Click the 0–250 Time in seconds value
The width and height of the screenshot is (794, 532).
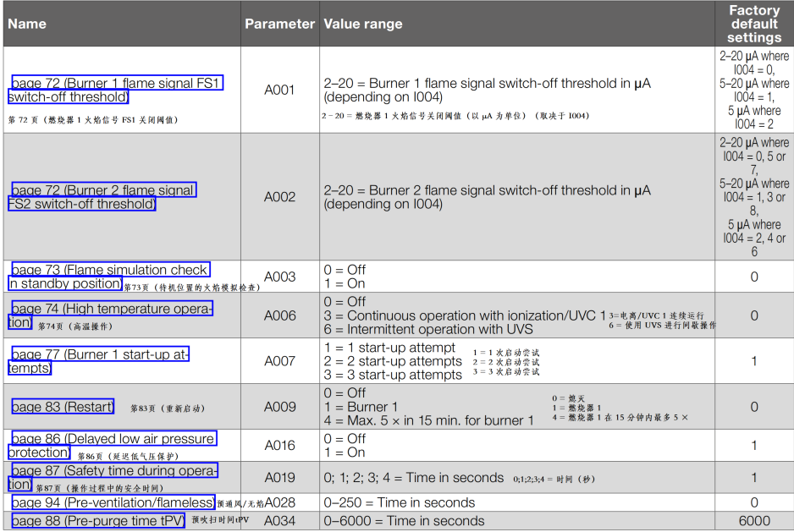point(400,502)
